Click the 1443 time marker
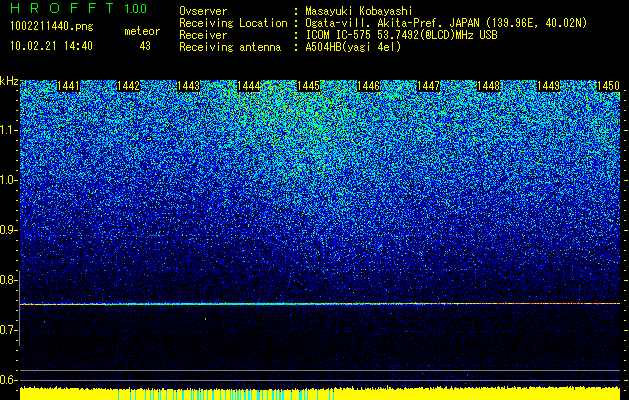This screenshot has height=400, width=629. (x=188, y=86)
